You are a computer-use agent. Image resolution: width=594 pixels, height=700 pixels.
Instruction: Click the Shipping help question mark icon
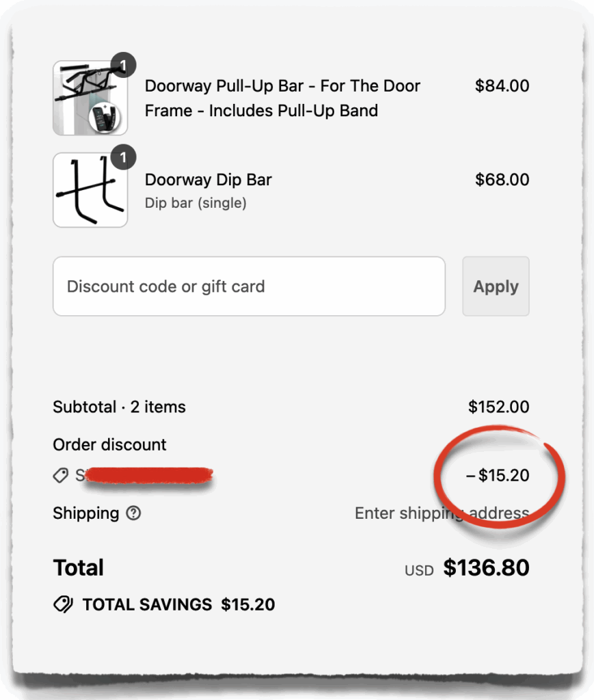tap(134, 513)
